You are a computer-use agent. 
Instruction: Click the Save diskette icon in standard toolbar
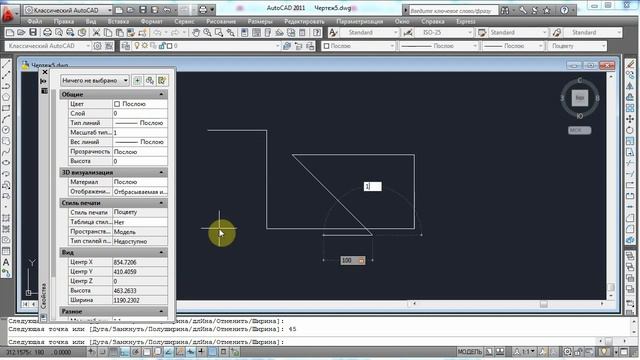click(x=33, y=33)
